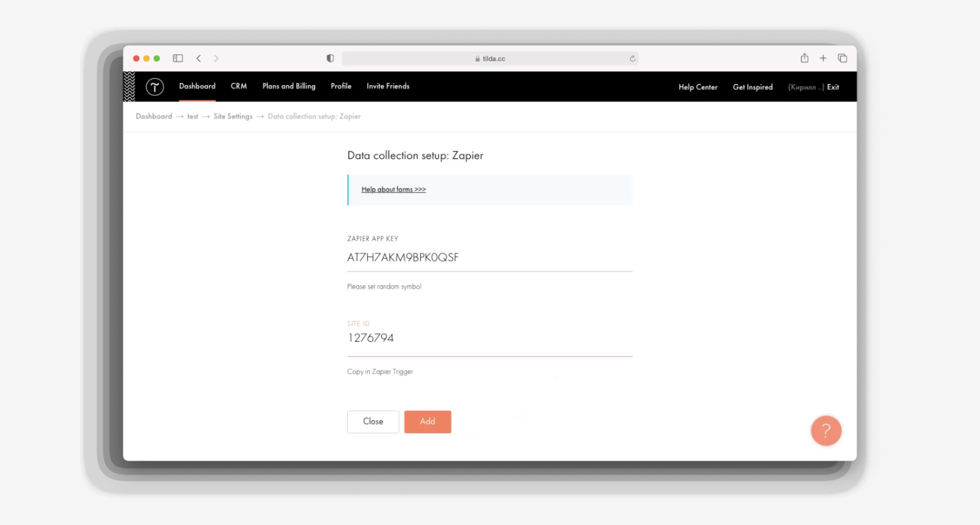The width and height of the screenshot is (980, 525).
Task: Click Exit to log out
Action: click(x=833, y=87)
